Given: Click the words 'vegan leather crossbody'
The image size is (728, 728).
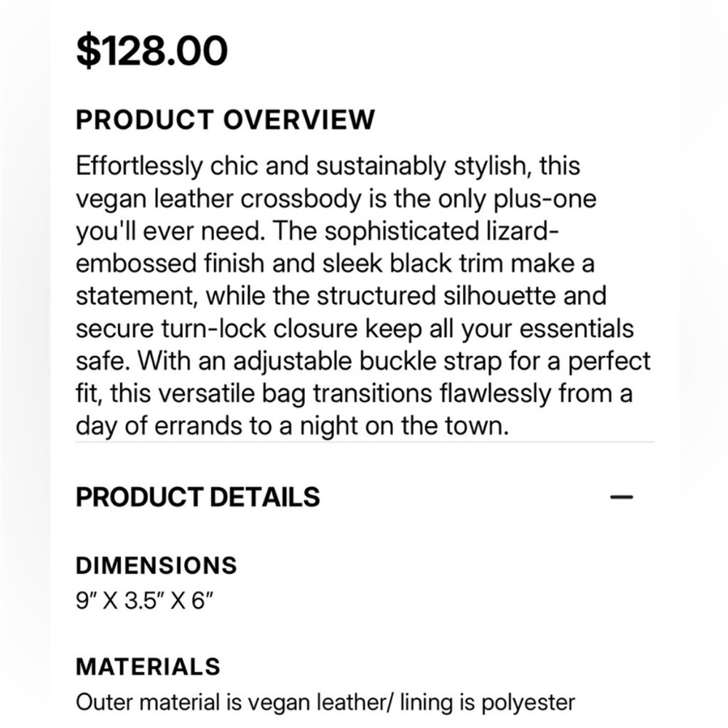Looking at the screenshot, I should pos(218,199).
